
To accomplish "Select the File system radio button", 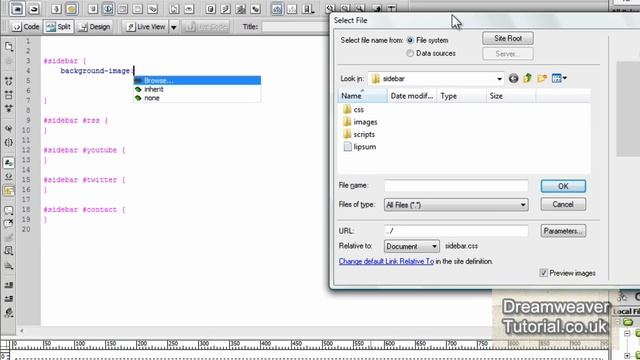I will coord(410,40).
